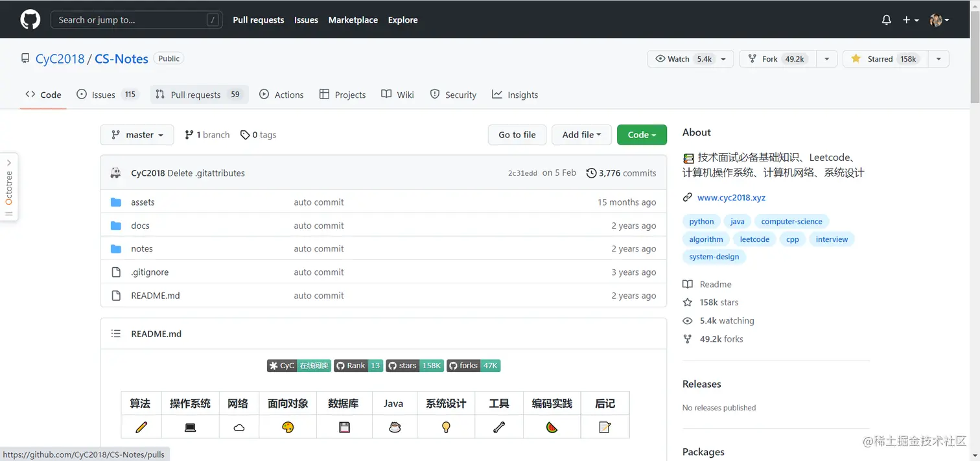Click the computer-science topic tag
The image size is (980, 461).
click(x=791, y=221)
